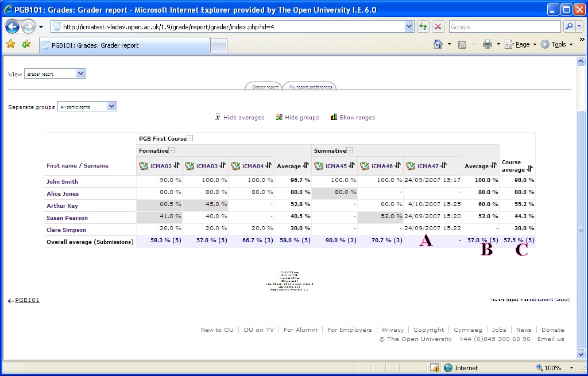Viewport: 588px width, 376px height.
Task: Collapse the PGB First Course category
Action: click(x=190, y=138)
